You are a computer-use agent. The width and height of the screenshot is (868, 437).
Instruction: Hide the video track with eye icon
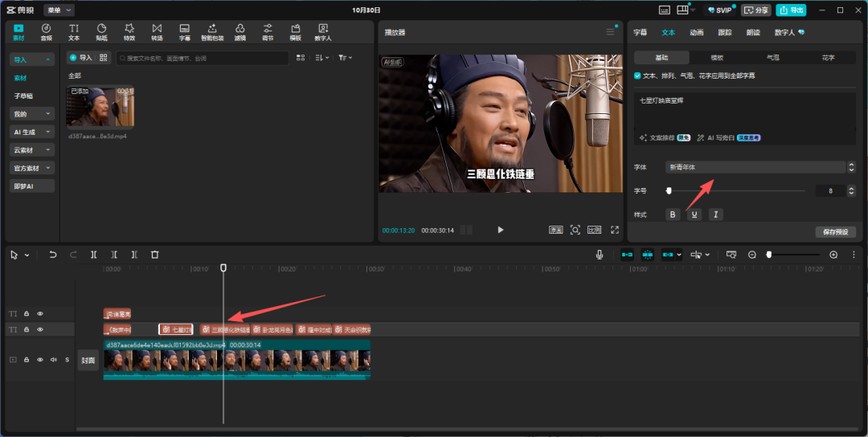[x=40, y=360]
